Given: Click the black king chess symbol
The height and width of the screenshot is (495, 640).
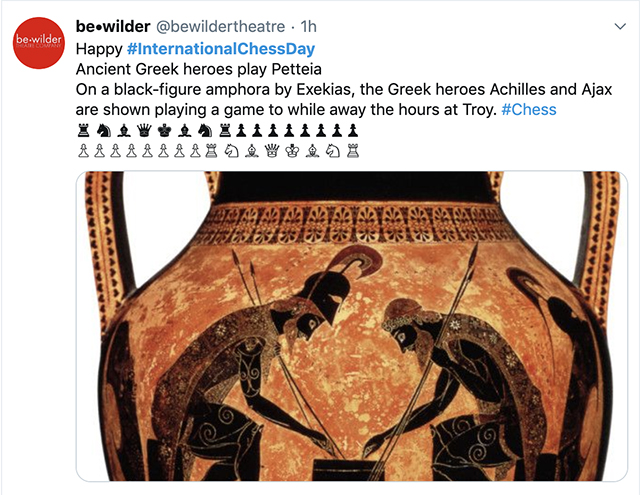Looking at the screenshot, I should [x=164, y=131].
